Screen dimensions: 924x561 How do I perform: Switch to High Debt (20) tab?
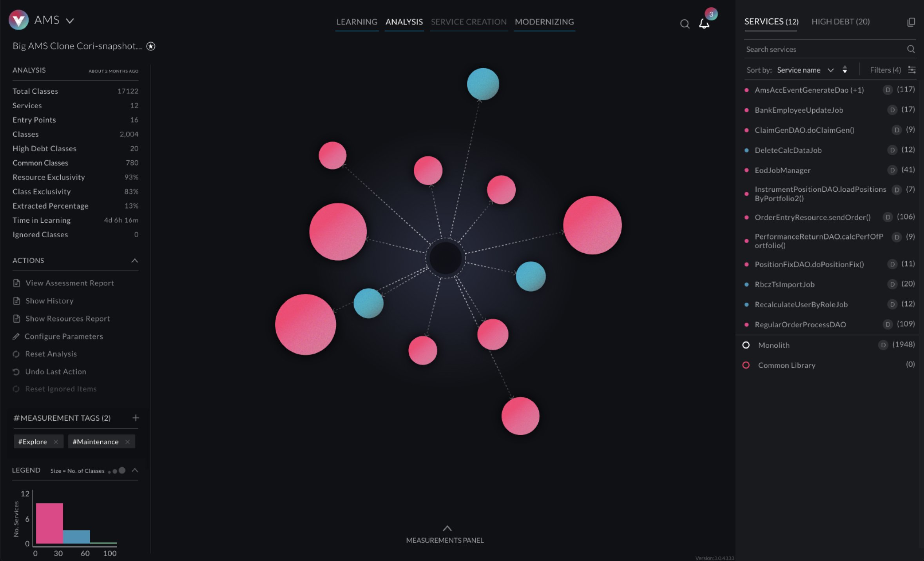pos(840,22)
